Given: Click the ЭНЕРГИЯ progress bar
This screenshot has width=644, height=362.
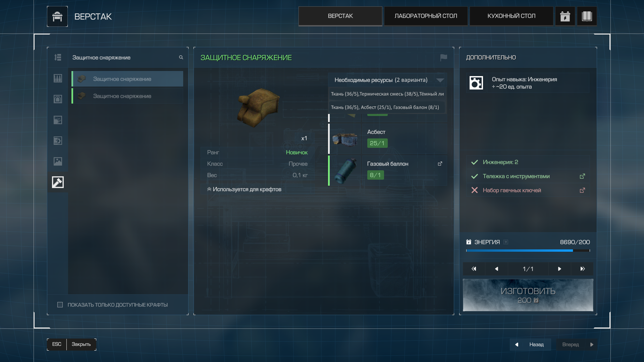Looking at the screenshot, I should click(528, 250).
